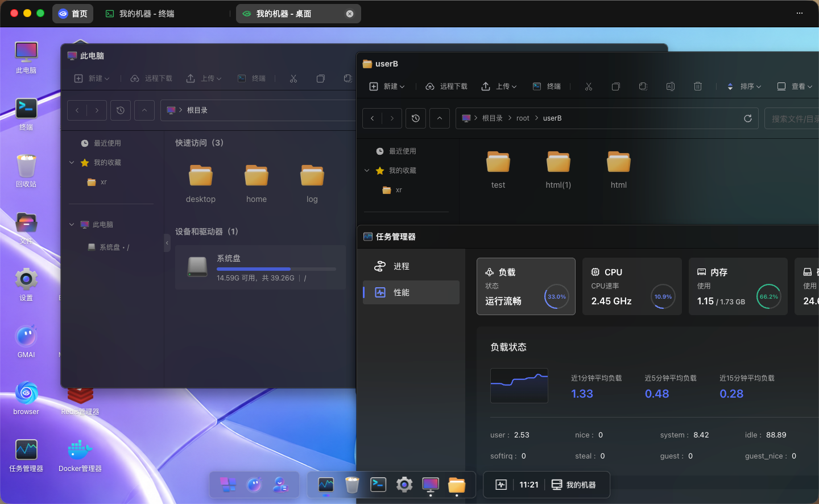The width and height of the screenshot is (819, 504).
Task: Go back in userB window
Action: click(x=373, y=118)
